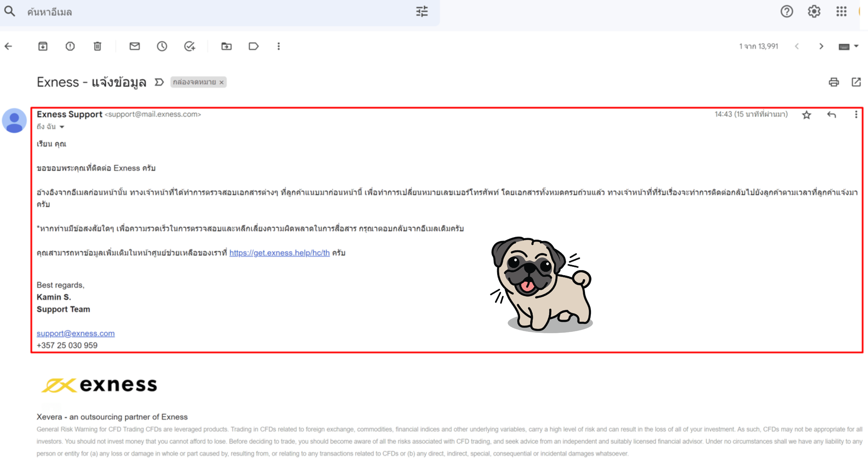Reply to Exness Support message

[831, 115]
